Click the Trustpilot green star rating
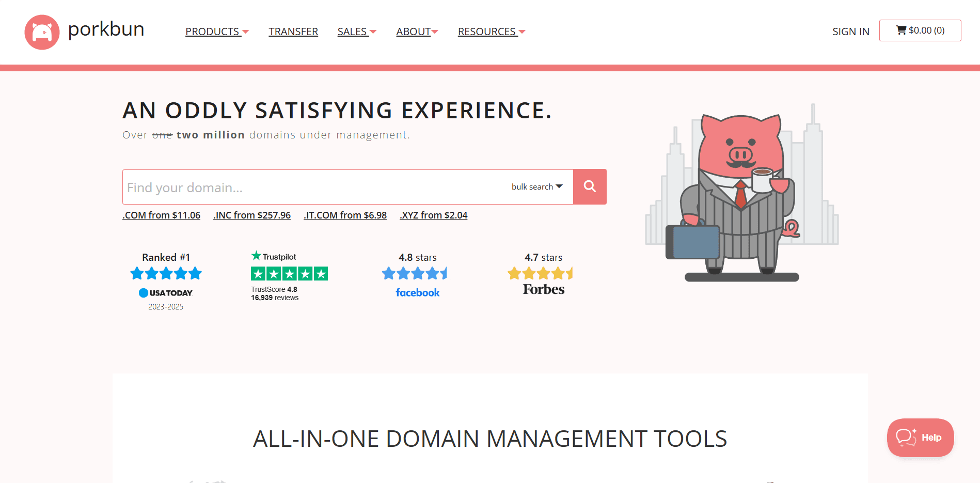The height and width of the screenshot is (483, 980). pos(289,274)
